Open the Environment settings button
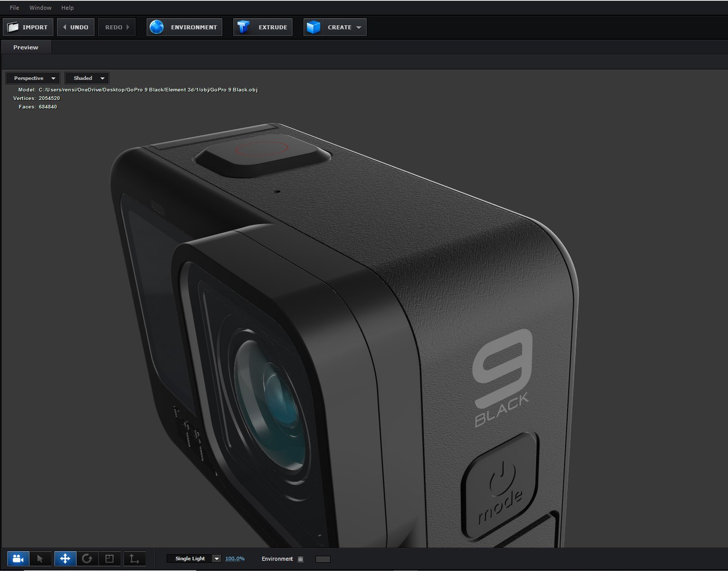Image resolution: width=728 pixels, height=571 pixels. click(184, 27)
